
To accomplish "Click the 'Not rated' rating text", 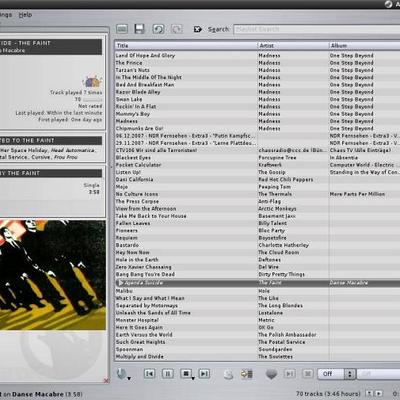I will point(90,106).
